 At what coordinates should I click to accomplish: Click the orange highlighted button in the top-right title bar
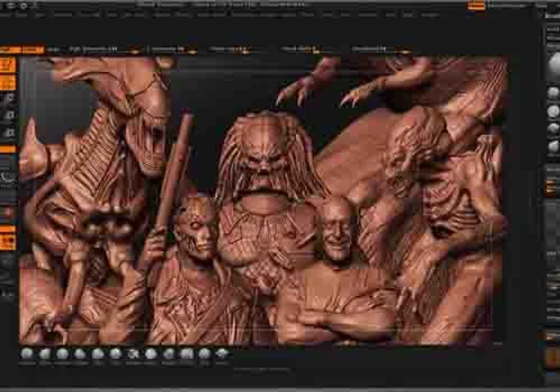coord(476,6)
